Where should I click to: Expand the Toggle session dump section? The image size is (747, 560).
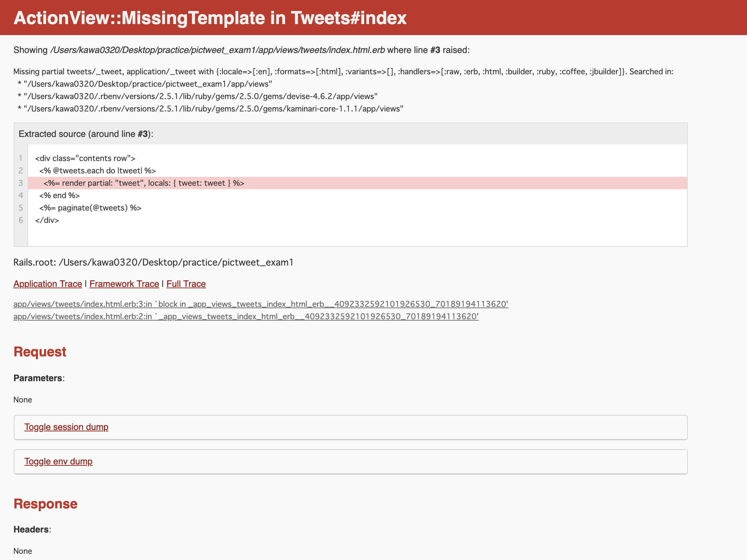click(66, 427)
